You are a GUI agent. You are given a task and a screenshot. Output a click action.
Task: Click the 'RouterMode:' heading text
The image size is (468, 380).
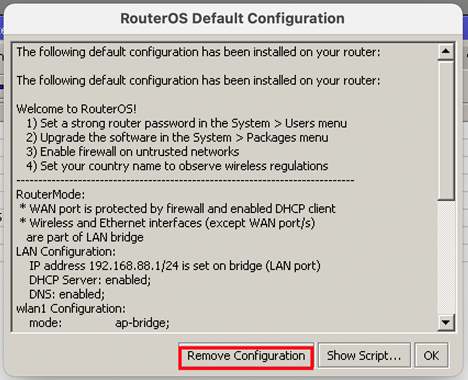pyautogui.click(x=51, y=195)
